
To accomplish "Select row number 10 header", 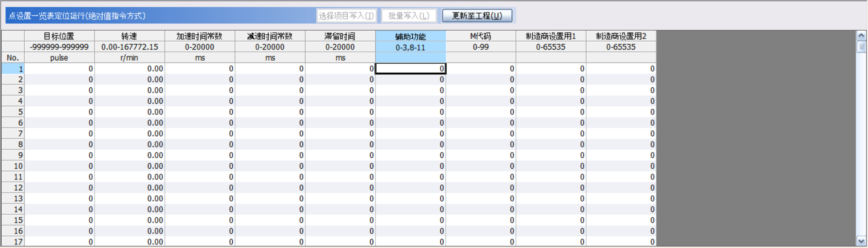I will pyautogui.click(x=13, y=166).
